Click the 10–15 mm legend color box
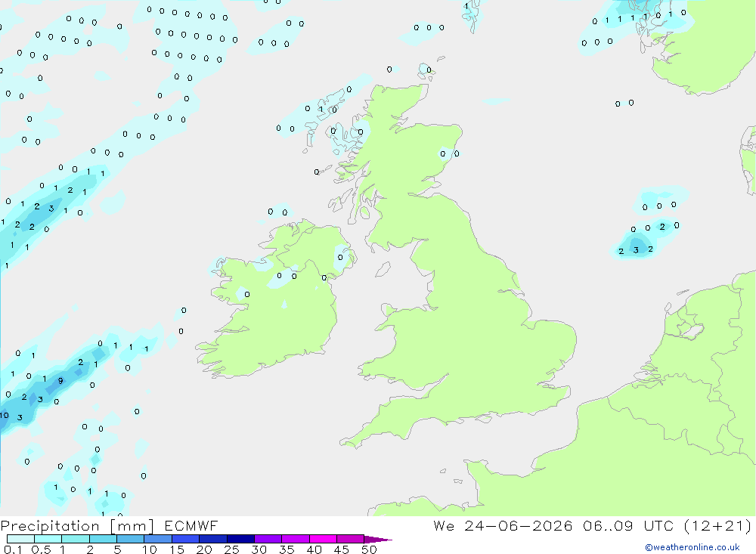This screenshot has height=554, width=756. pos(158,539)
